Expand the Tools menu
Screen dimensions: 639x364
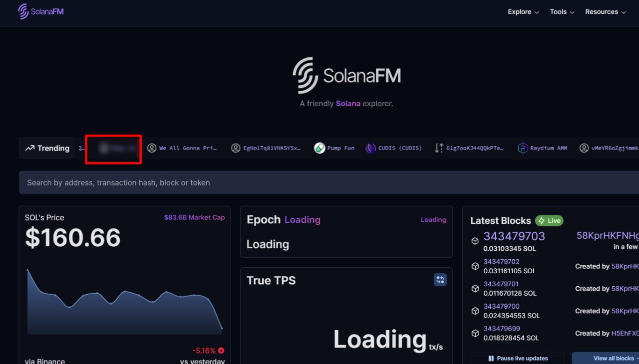[x=562, y=12]
